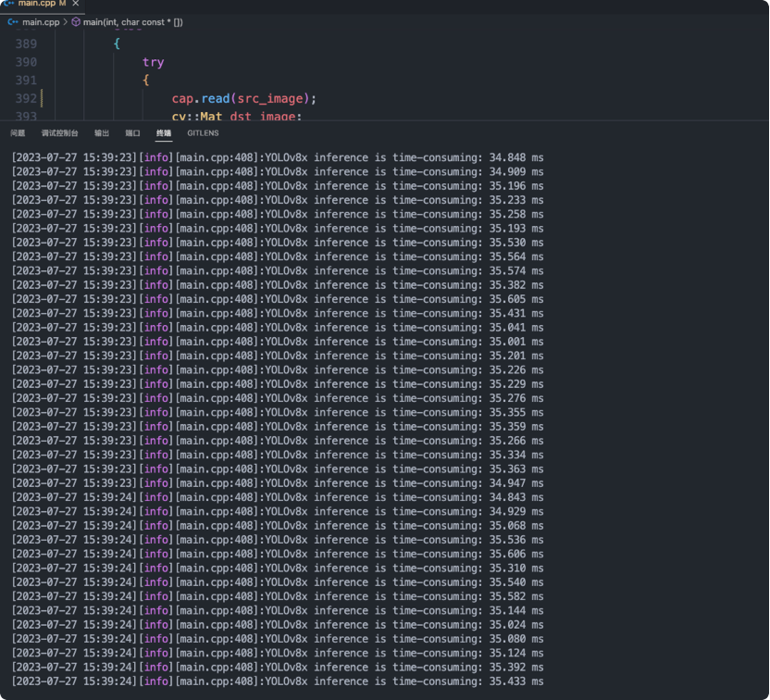Image resolution: width=770 pixels, height=700 pixels.
Task: Click the log line showing 35.193 ms
Action: coord(278,229)
